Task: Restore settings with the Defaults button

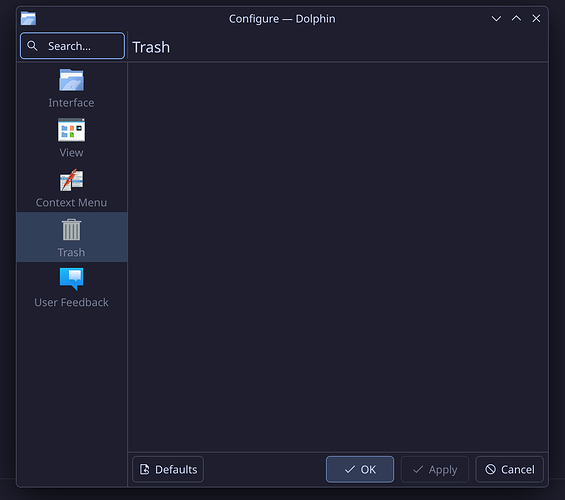Action: click(x=168, y=469)
